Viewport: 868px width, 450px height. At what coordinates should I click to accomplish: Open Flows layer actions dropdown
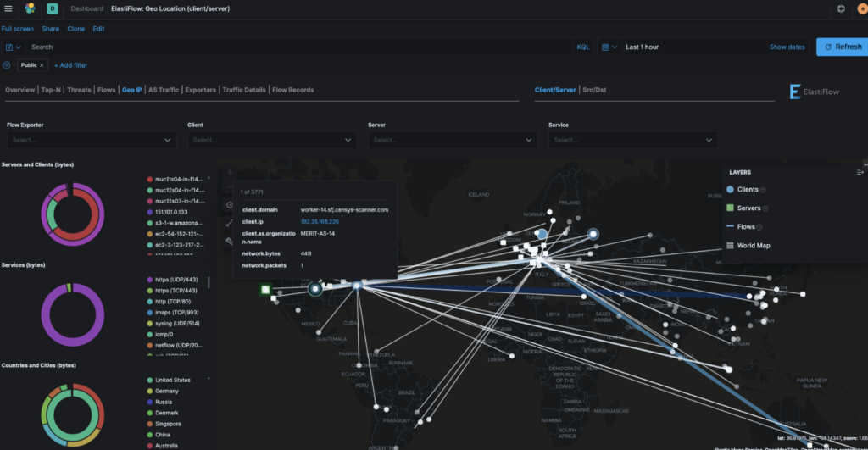click(759, 227)
